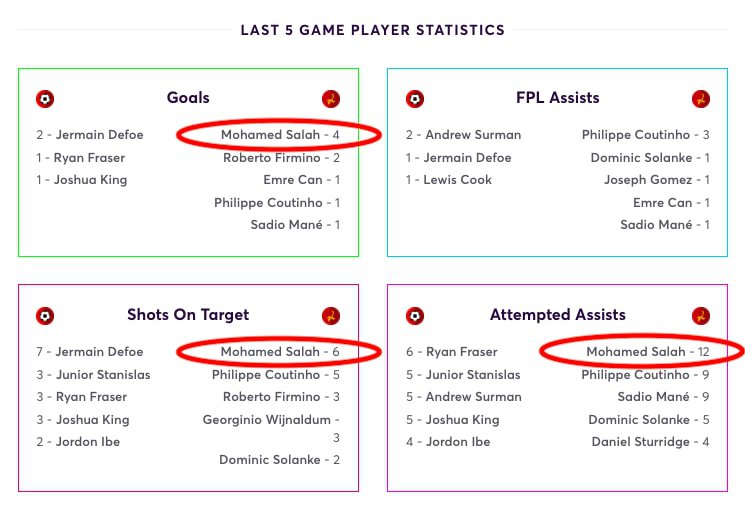Screen dimensions: 745x505
Task: Click the Attempted Assists heading
Action: [558, 314]
